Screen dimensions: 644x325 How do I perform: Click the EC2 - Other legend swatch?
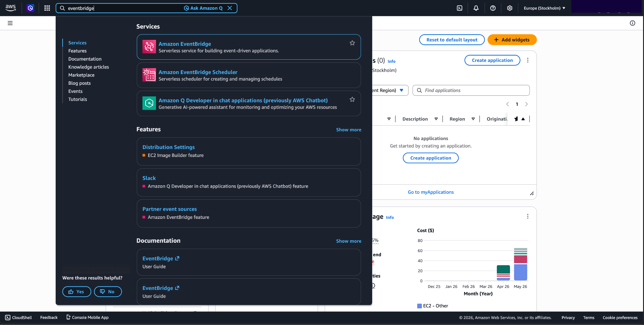419,306
